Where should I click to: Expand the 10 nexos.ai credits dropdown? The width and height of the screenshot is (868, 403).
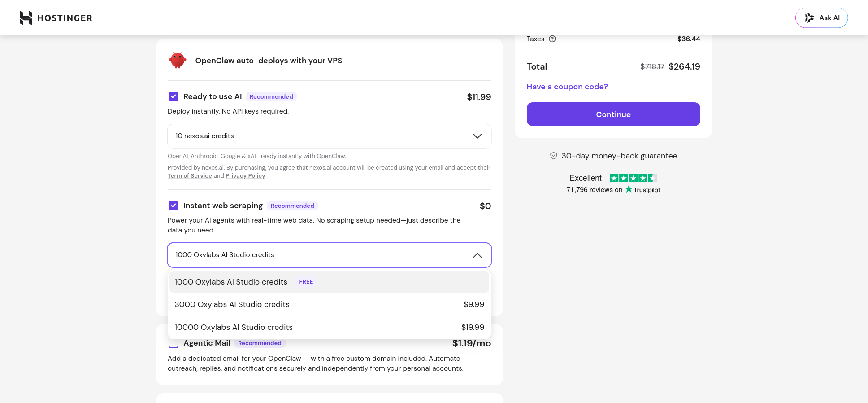pos(330,136)
